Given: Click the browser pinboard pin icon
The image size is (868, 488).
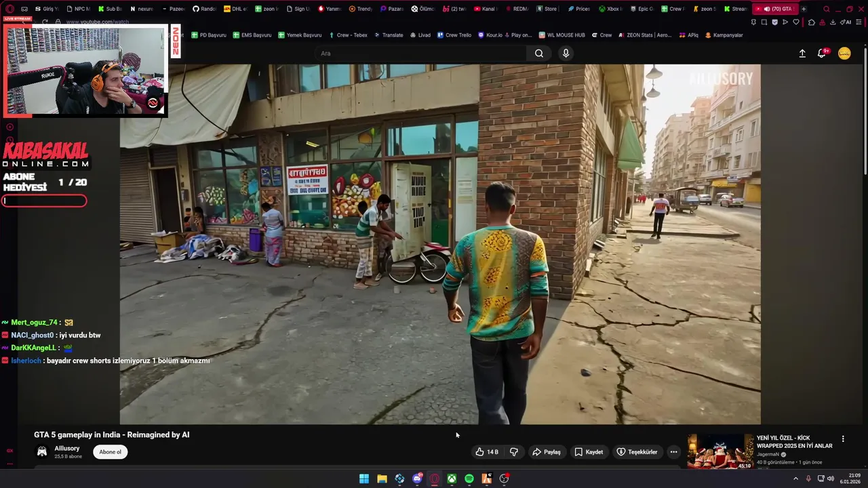Looking at the screenshot, I should [753, 22].
